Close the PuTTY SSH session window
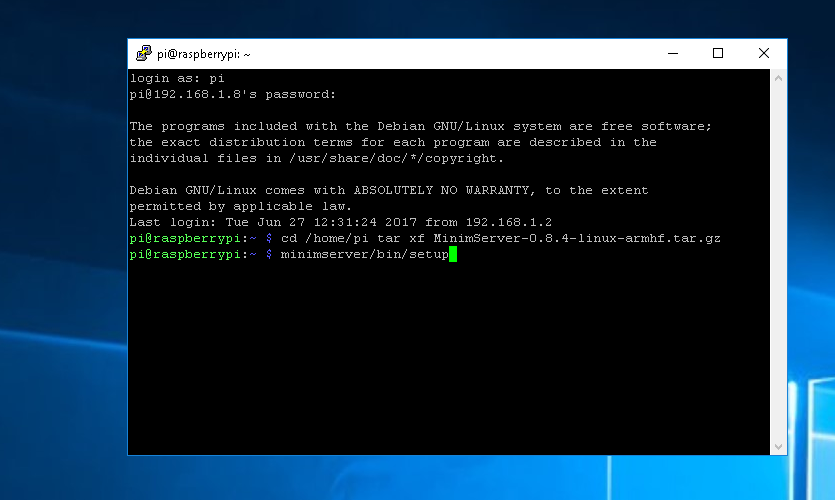The height and width of the screenshot is (500, 835). [763, 54]
